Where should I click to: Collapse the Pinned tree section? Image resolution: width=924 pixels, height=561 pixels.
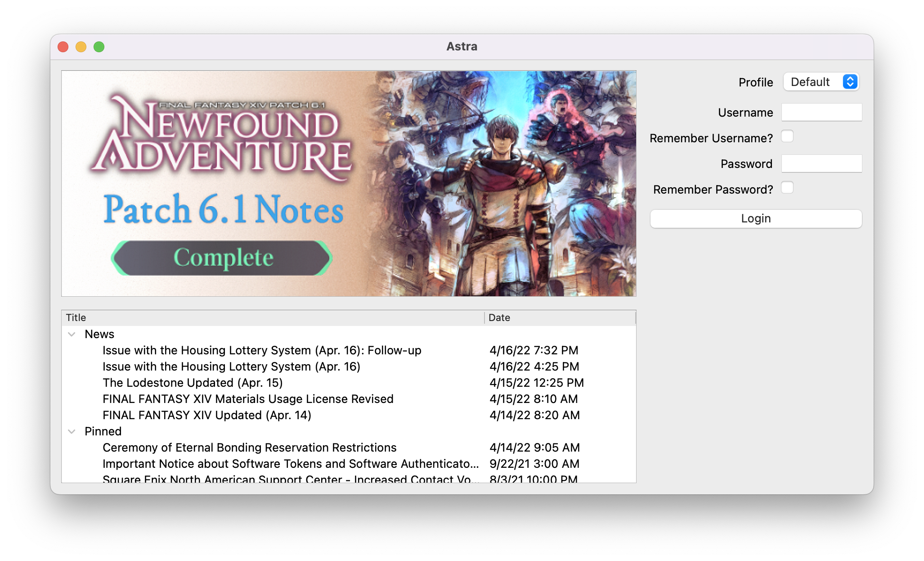coord(72,431)
